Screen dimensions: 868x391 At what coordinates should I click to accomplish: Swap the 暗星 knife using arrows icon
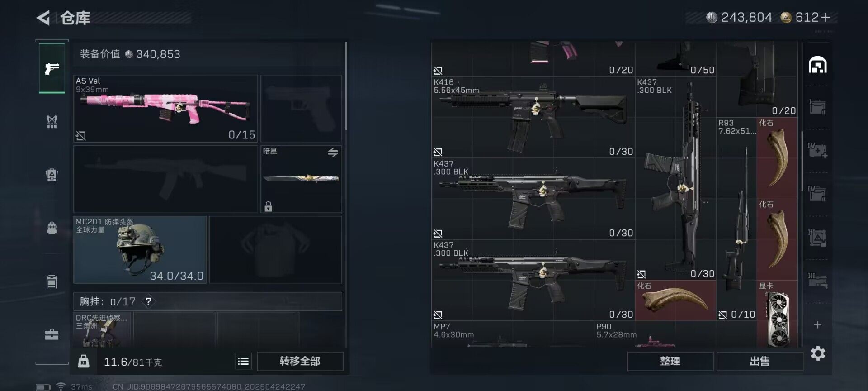point(333,153)
